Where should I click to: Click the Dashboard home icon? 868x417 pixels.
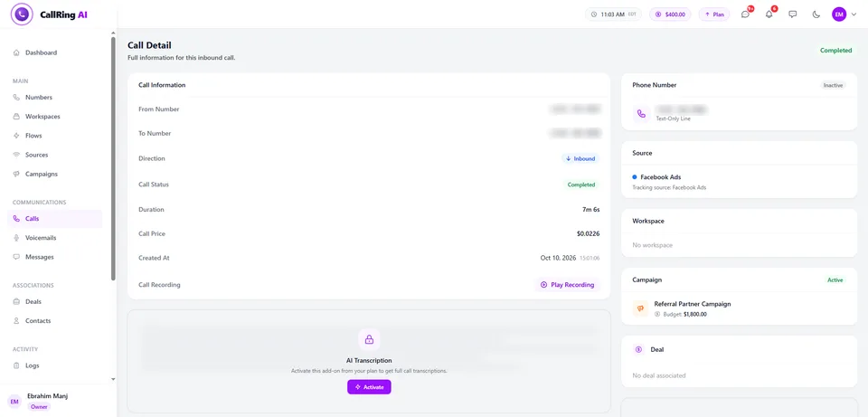coord(16,52)
